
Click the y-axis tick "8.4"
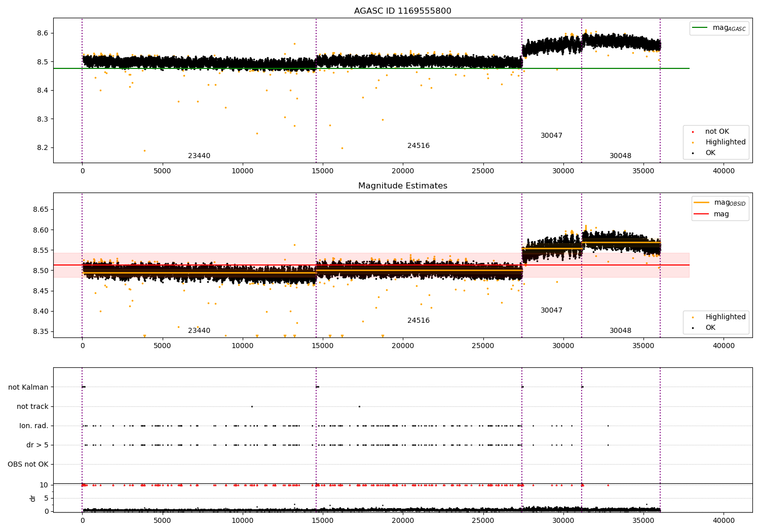(43, 91)
